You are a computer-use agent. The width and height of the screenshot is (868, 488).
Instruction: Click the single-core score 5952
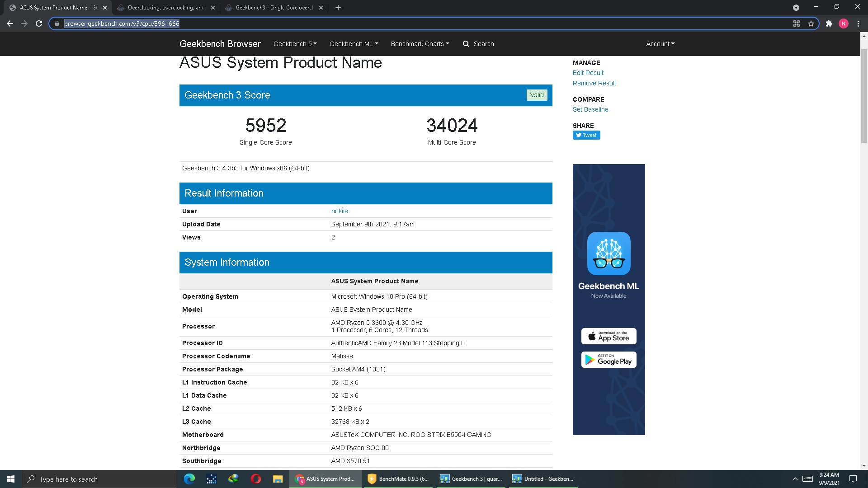(265, 125)
